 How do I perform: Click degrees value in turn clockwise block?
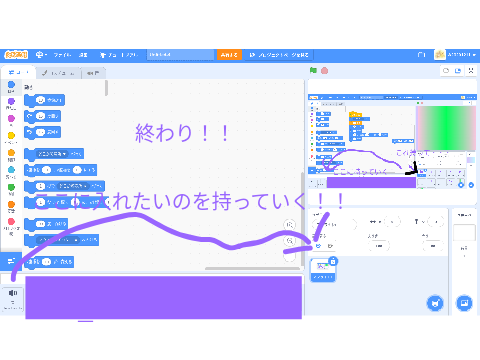click(x=40, y=116)
